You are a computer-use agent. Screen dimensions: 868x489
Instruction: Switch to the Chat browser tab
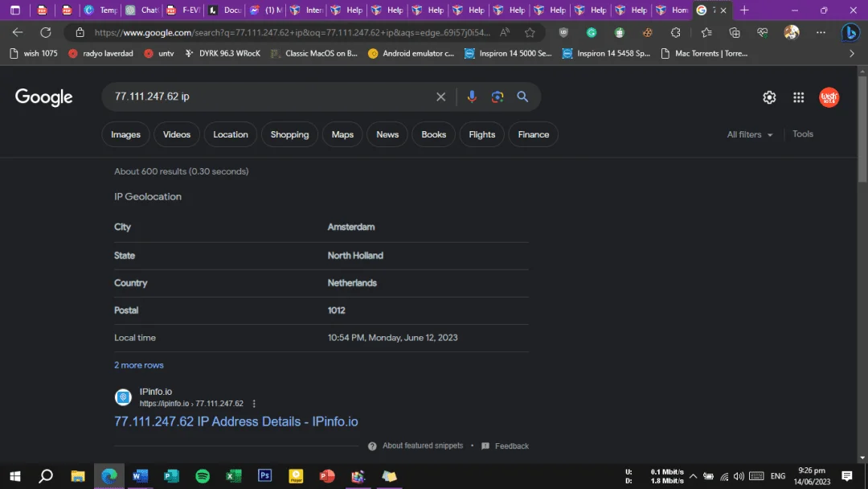coord(143,10)
